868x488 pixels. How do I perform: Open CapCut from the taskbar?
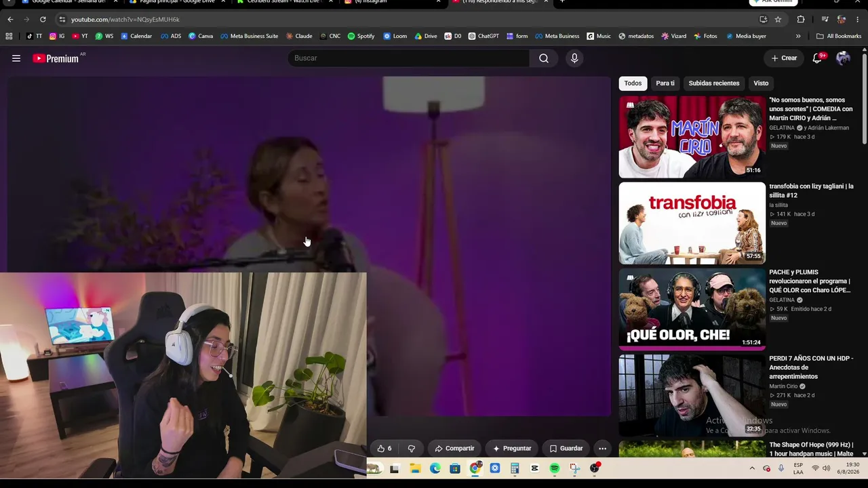535,468
